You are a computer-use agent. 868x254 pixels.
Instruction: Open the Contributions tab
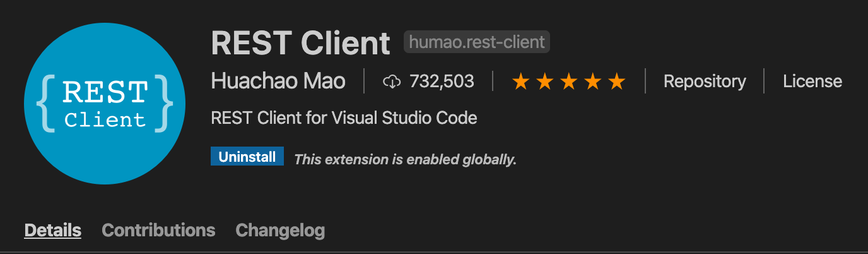[158, 231]
